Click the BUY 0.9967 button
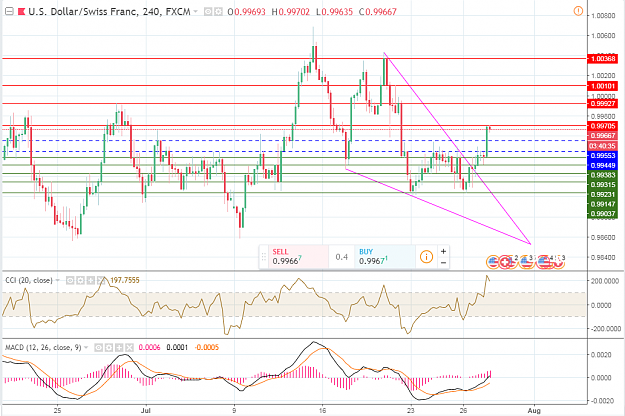Image resolution: width=625 pixels, height=416 pixels. tap(384, 257)
